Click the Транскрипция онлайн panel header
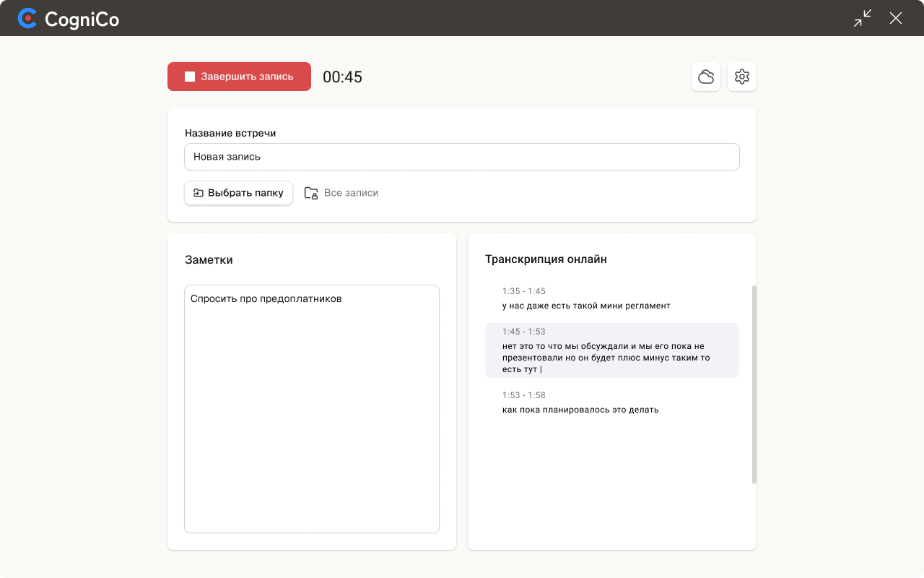924x578 pixels. (546, 259)
